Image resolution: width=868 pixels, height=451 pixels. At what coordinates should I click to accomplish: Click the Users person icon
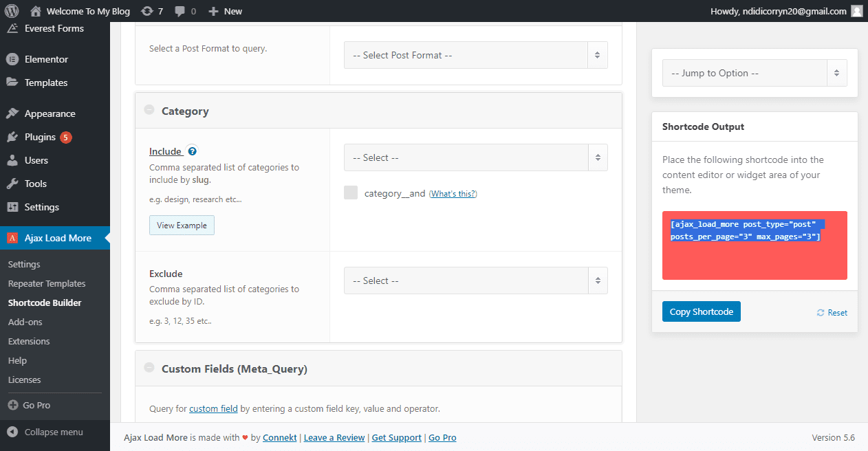click(x=12, y=160)
